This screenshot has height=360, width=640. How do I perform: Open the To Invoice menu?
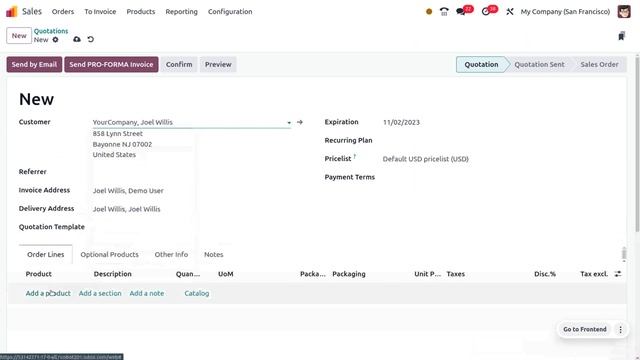click(100, 12)
